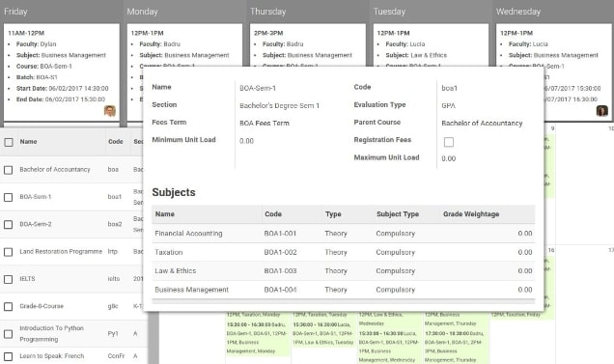Open Friday 11AM-12PM timetable card
This screenshot has height=364, width=614.
pyautogui.click(x=62, y=72)
